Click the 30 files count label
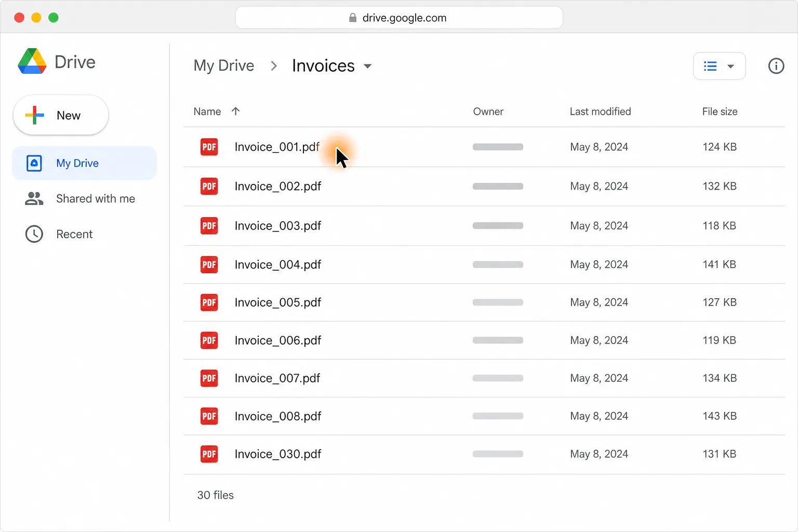The image size is (798, 532). coord(216,495)
